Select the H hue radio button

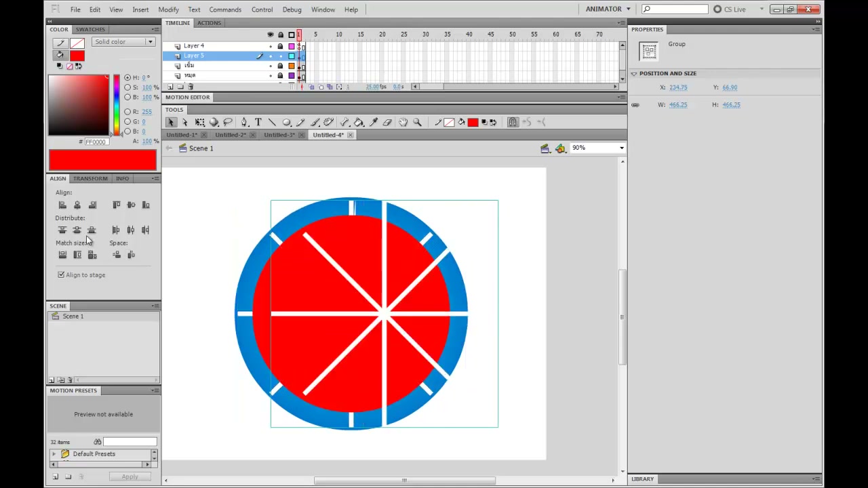coord(127,77)
